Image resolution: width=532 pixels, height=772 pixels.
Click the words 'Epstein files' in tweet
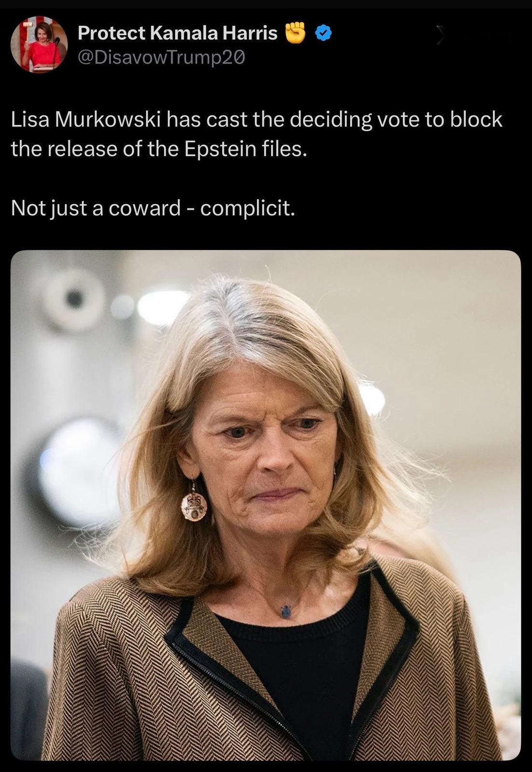pos(246,149)
